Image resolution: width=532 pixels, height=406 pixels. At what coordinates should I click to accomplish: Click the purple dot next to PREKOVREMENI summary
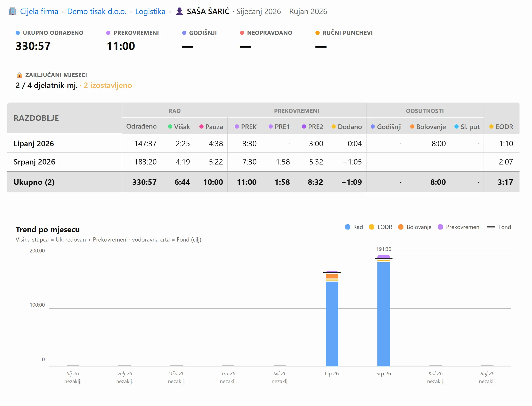108,33
